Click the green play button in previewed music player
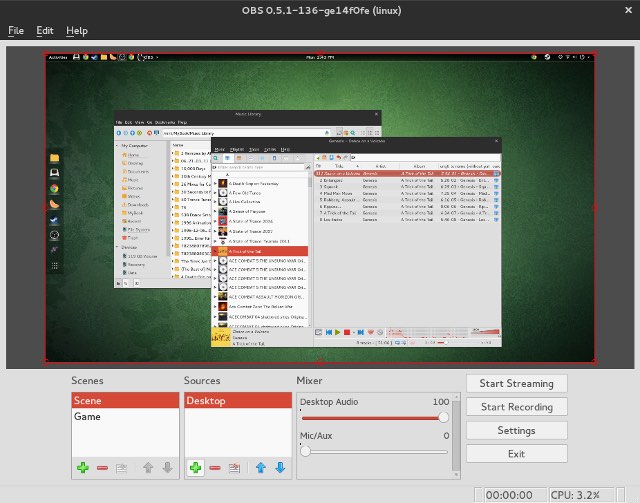Screen dimensions: 640x503 click(x=338, y=332)
